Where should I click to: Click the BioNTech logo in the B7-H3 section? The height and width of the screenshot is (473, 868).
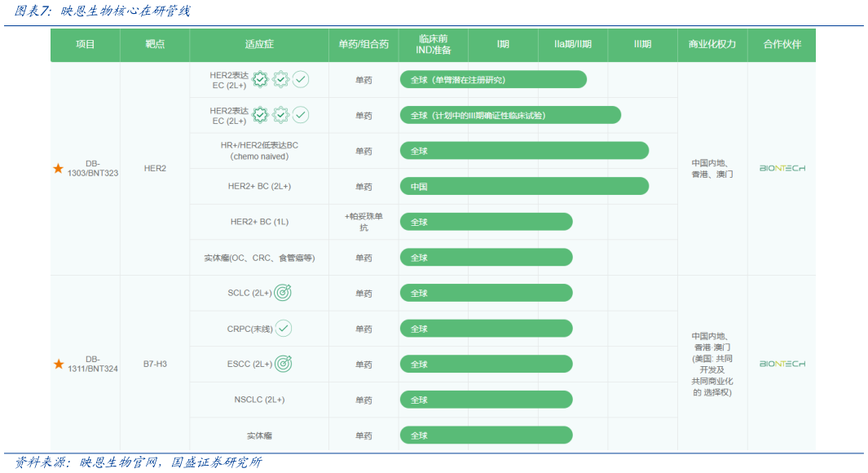[782, 364]
